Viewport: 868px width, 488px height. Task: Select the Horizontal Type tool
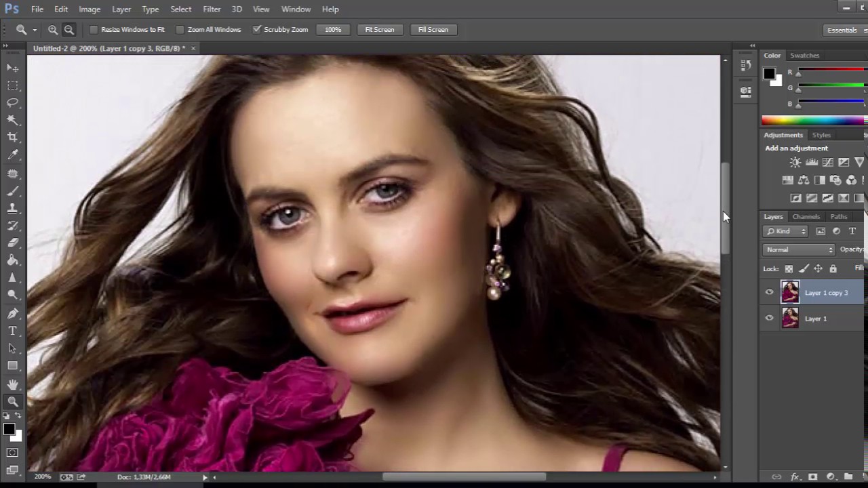pyautogui.click(x=13, y=331)
